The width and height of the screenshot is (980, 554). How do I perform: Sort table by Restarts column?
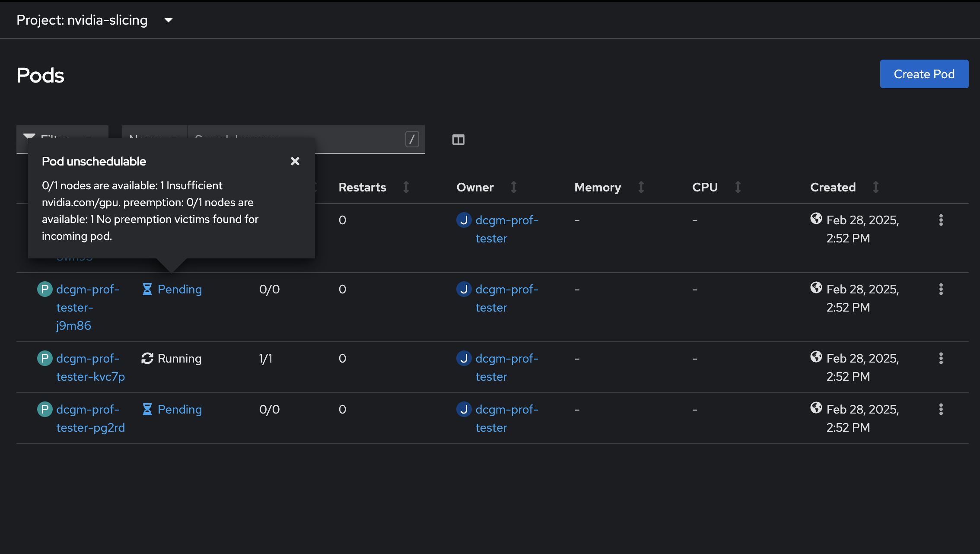click(x=406, y=187)
